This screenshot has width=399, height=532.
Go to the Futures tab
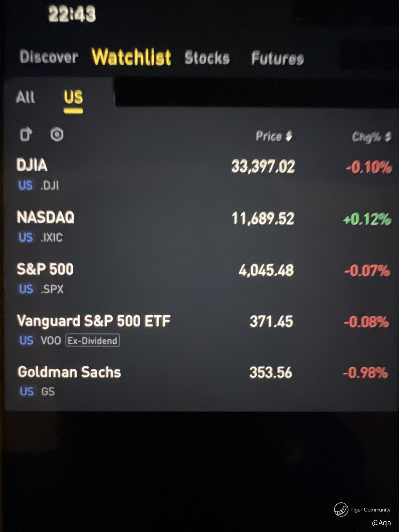(x=277, y=58)
